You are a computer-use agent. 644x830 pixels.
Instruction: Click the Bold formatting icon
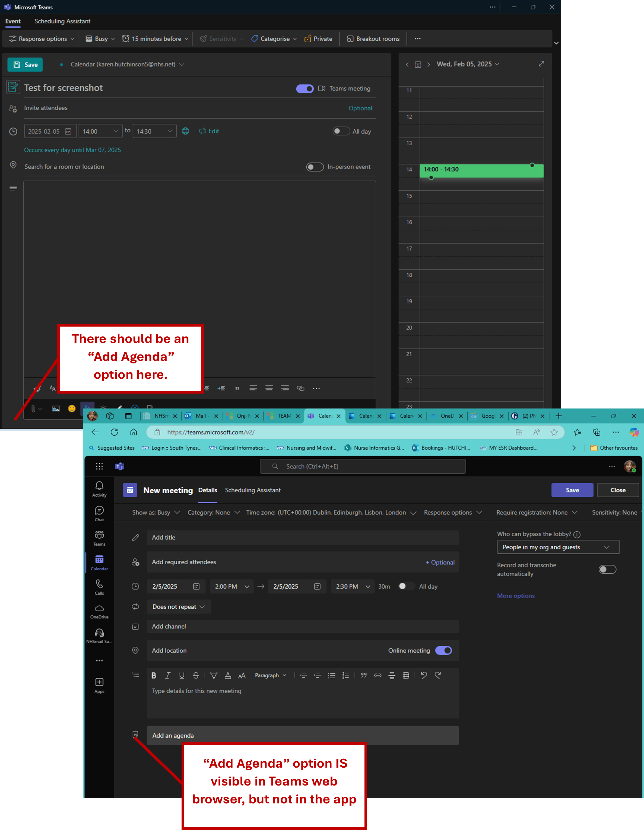click(x=154, y=675)
